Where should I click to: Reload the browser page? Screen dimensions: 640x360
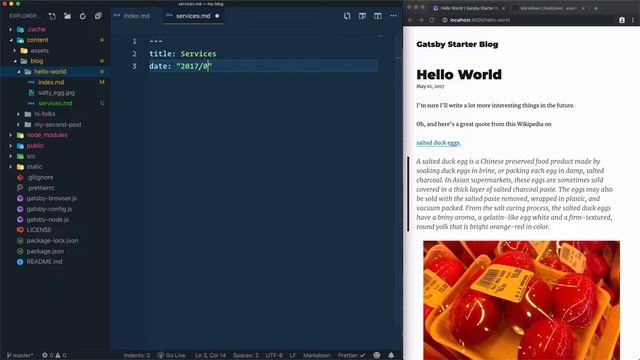[x=431, y=20]
